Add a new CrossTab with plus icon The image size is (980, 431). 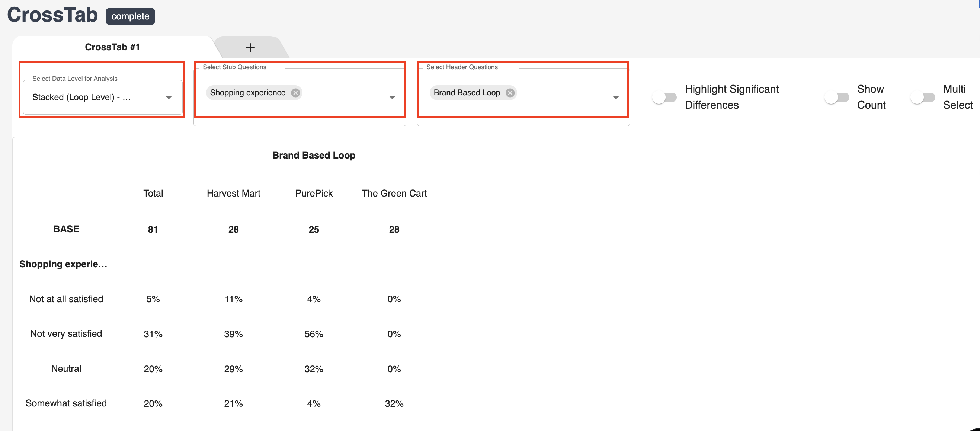coord(250,48)
